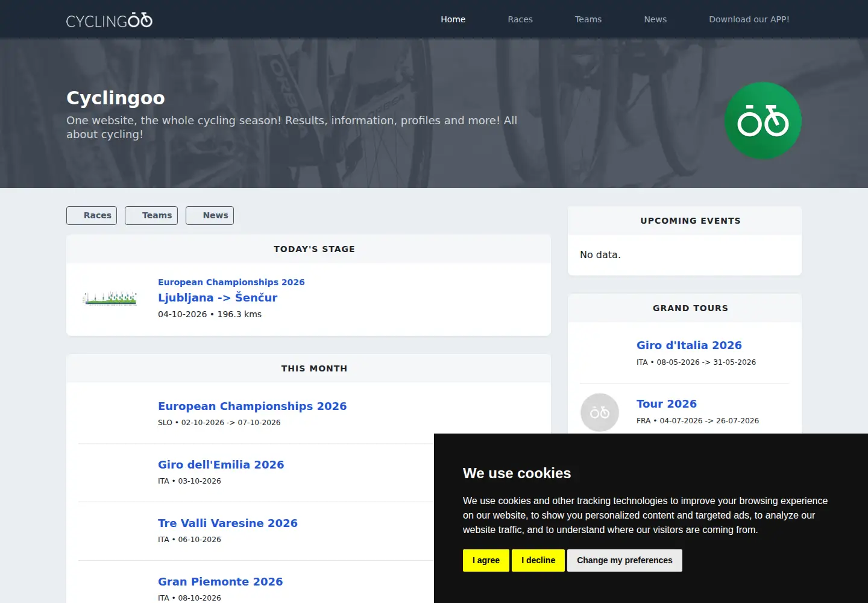Click the UPCOMING EVENTS heading
Screen dimensions: 868x603
click(x=691, y=221)
